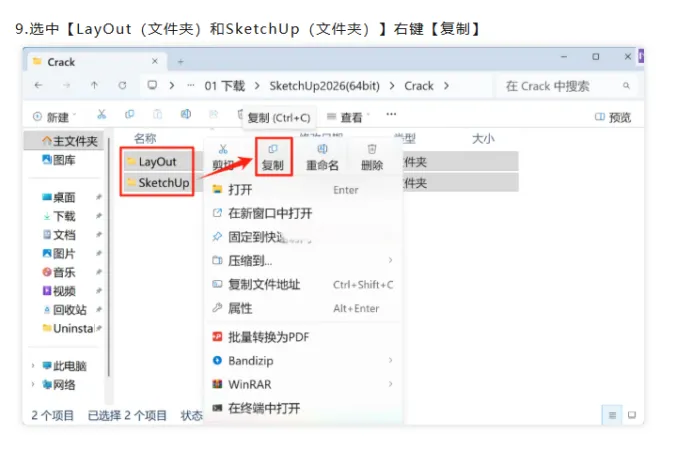Image resolution: width=692 pixels, height=451 pixels.
Task: Select the Crack tab
Action: [97, 62]
